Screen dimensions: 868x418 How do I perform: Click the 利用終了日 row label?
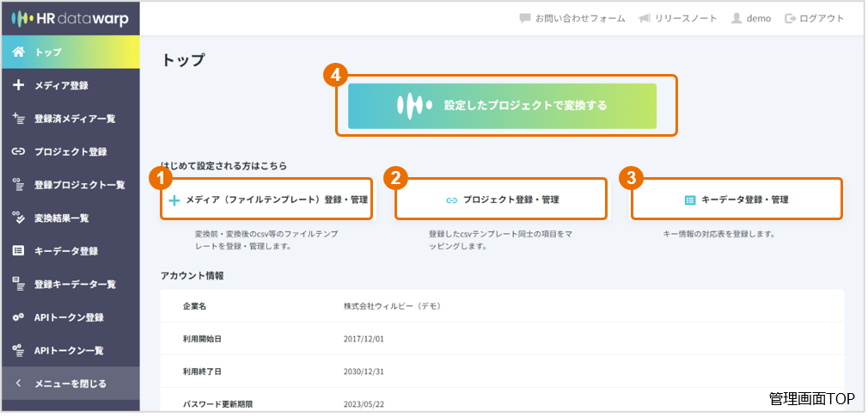pos(202,372)
